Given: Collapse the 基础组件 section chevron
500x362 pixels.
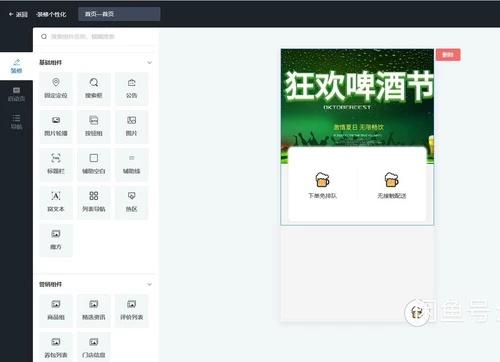Looking at the screenshot, I should (149, 62).
